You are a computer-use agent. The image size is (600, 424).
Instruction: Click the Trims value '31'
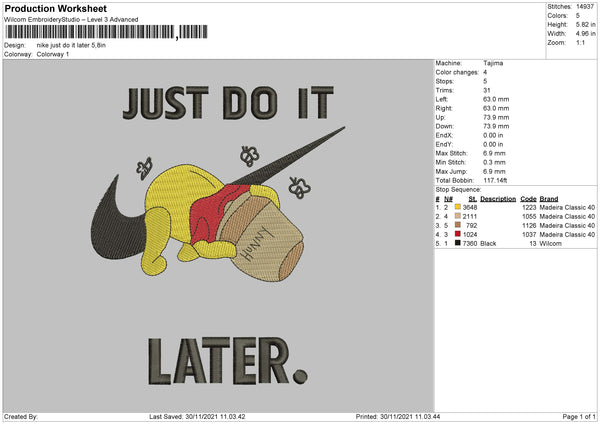(x=487, y=90)
